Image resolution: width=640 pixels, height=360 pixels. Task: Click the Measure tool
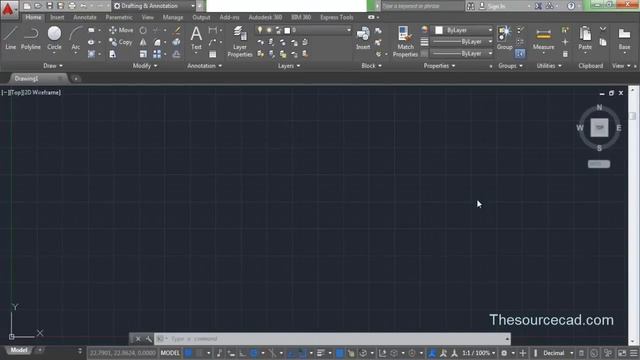coord(543,38)
